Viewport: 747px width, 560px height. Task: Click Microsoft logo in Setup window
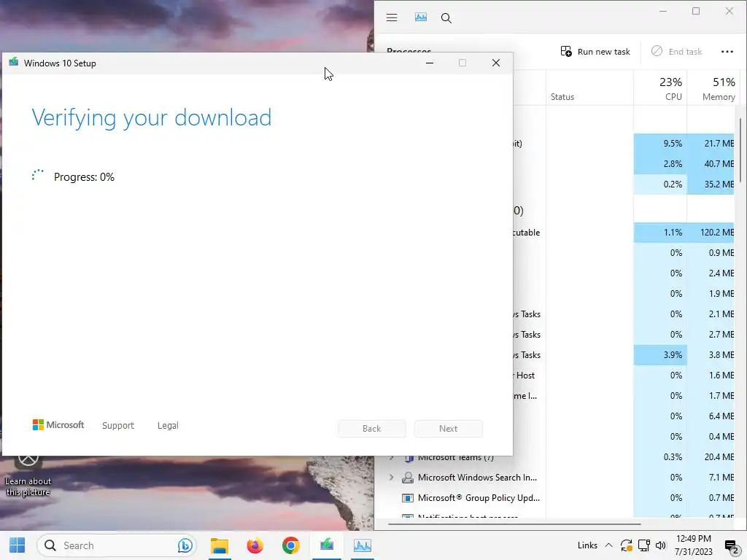pos(58,425)
